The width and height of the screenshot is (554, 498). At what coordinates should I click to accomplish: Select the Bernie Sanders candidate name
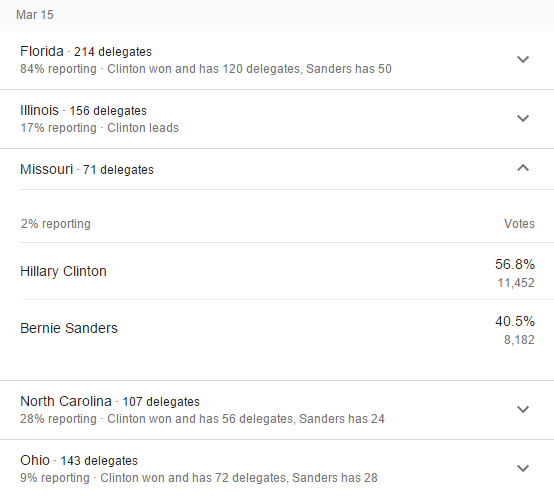pyautogui.click(x=69, y=328)
